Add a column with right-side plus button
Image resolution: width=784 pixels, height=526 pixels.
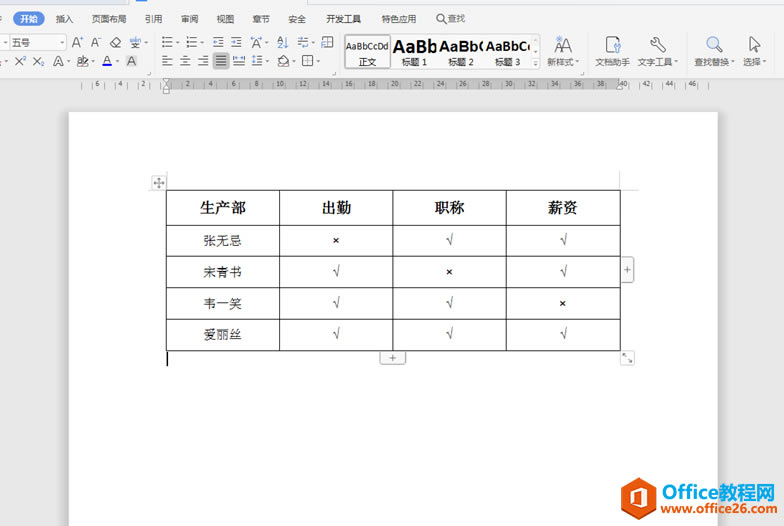point(628,270)
